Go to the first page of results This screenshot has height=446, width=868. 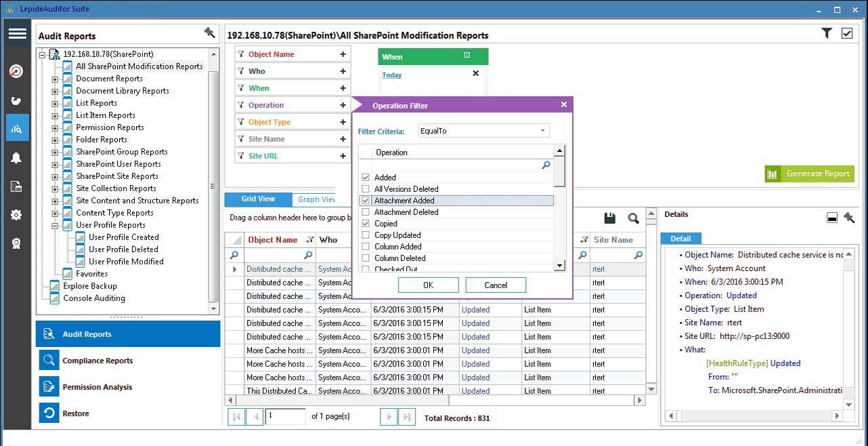tap(237, 417)
